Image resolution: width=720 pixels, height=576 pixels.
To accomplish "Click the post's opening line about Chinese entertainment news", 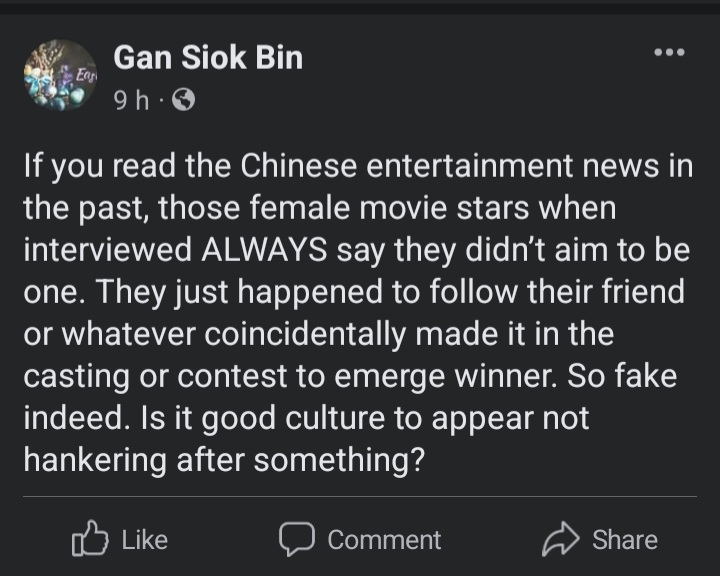I will pyautogui.click(x=358, y=165).
